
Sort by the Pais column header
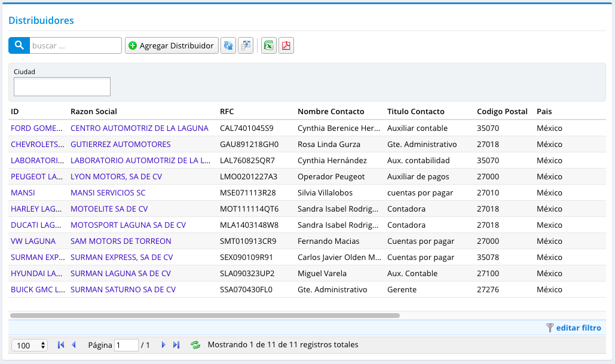tap(544, 111)
